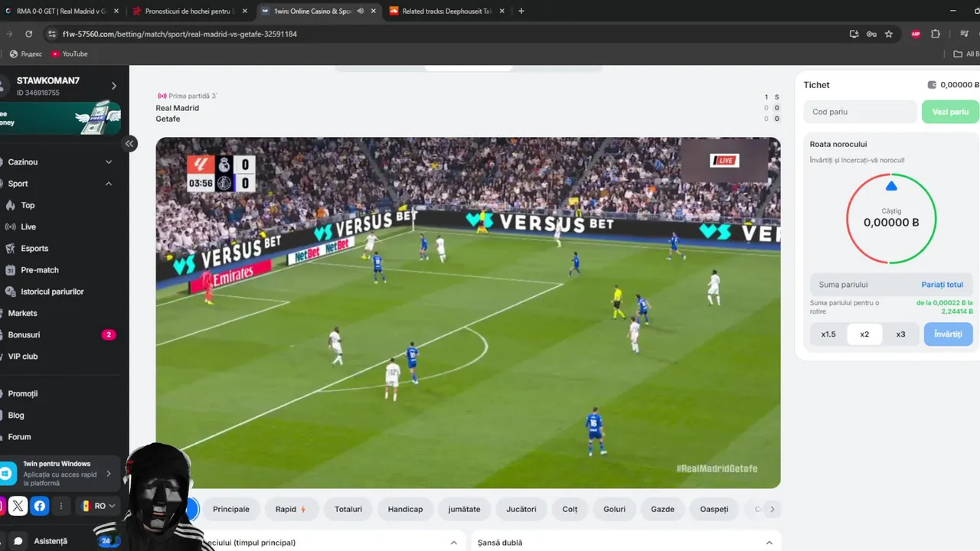The width and height of the screenshot is (980, 551).
Task: Select the Rapid market tab
Action: (292, 509)
